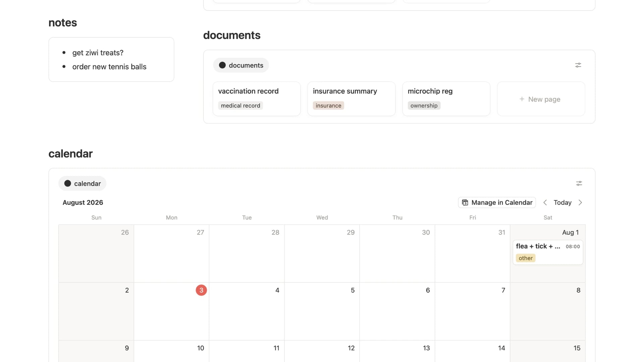Click date 4 in the calendar
644x362 pixels.
pyautogui.click(x=277, y=290)
